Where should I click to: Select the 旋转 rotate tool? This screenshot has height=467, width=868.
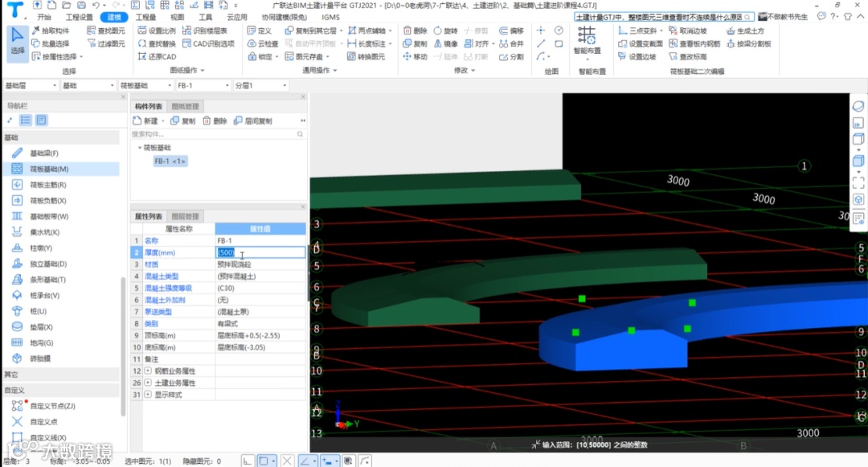(x=445, y=31)
